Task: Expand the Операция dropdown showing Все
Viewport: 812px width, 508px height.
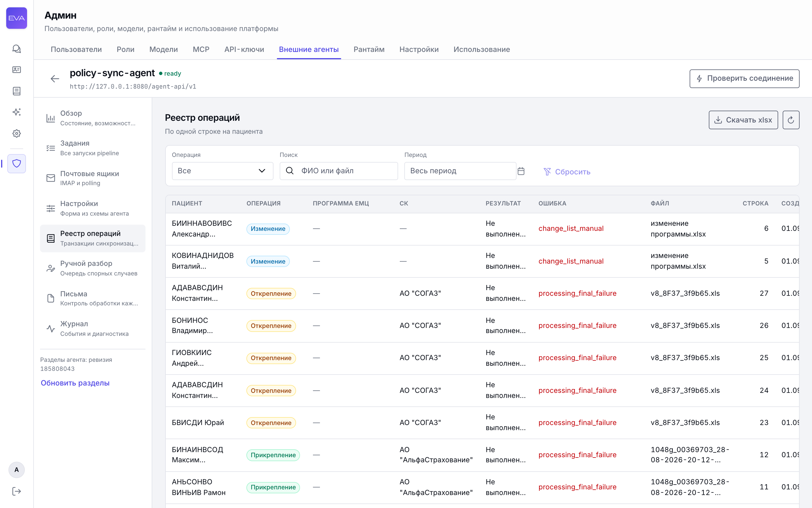Action: point(222,171)
